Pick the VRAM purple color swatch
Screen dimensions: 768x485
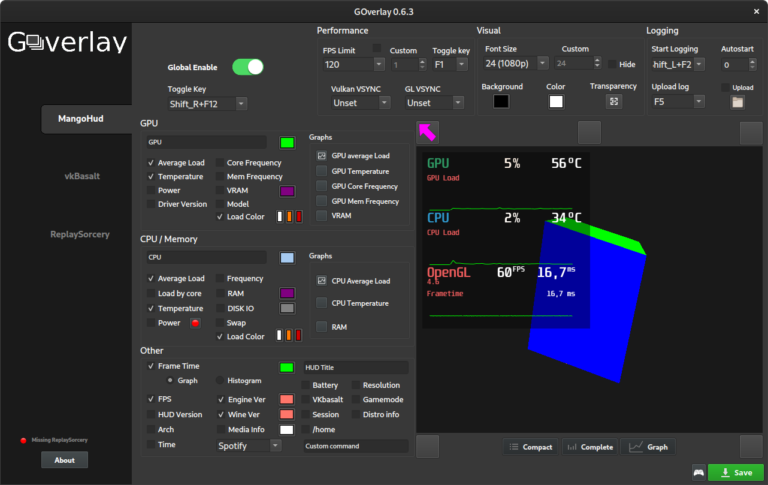[x=287, y=191]
